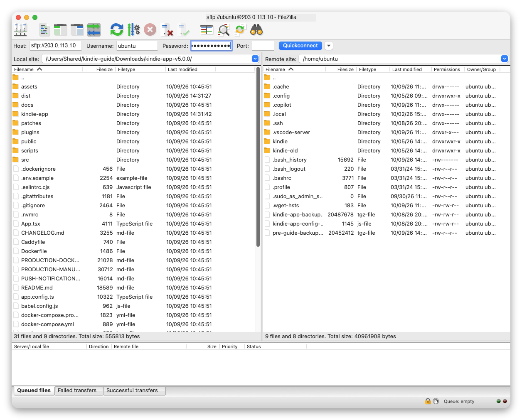Toggle directory comparison
The height and width of the screenshot is (420, 522).
(x=223, y=30)
